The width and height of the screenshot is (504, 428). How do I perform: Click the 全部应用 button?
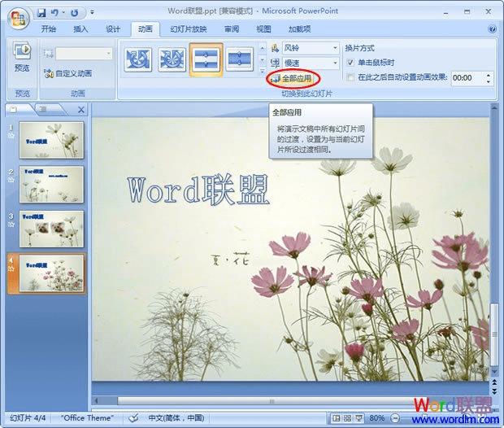292,78
